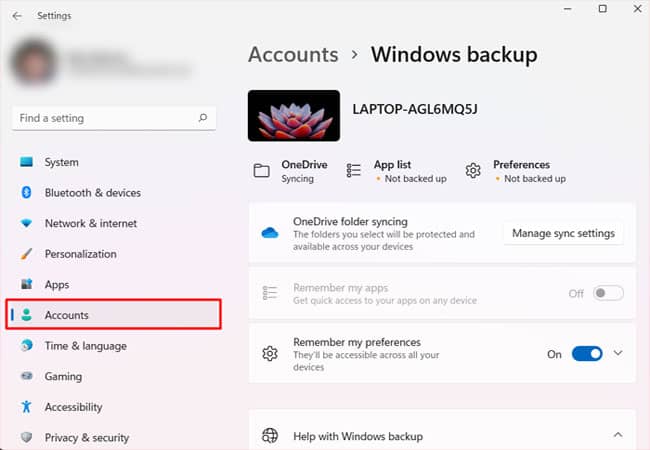This screenshot has width=650, height=450.
Task: Click the Remember my apps list icon
Action: click(x=270, y=293)
